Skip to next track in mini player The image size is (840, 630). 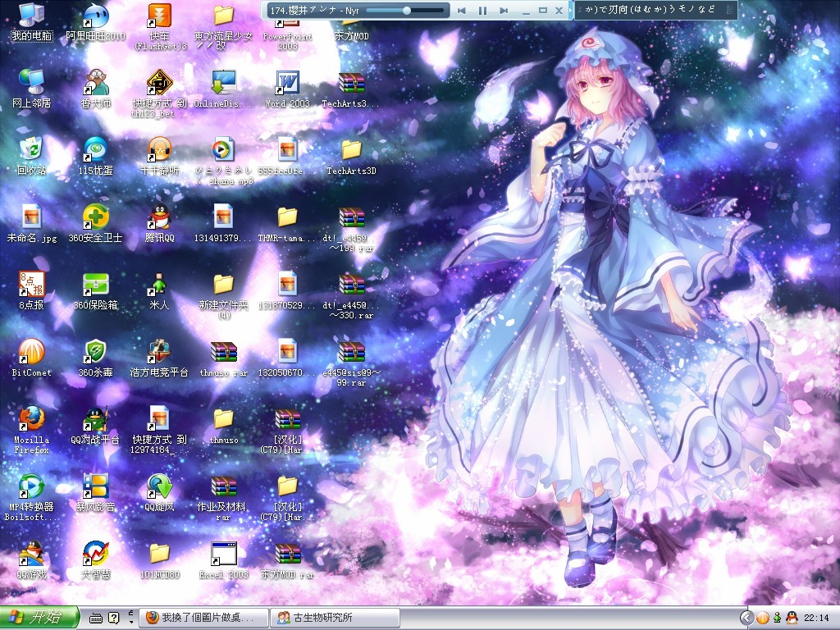(x=503, y=11)
